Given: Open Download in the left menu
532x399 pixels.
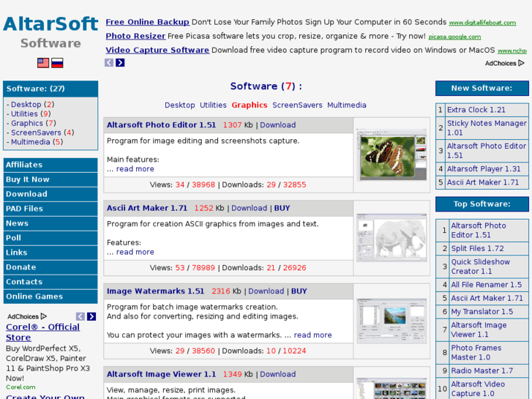Looking at the screenshot, I should point(50,194).
